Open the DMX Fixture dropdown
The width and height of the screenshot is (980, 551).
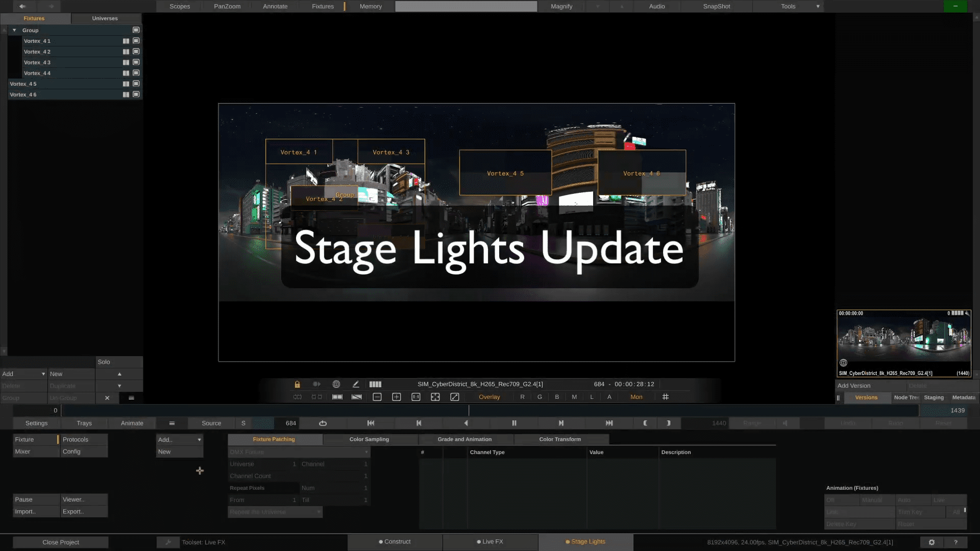pyautogui.click(x=299, y=452)
